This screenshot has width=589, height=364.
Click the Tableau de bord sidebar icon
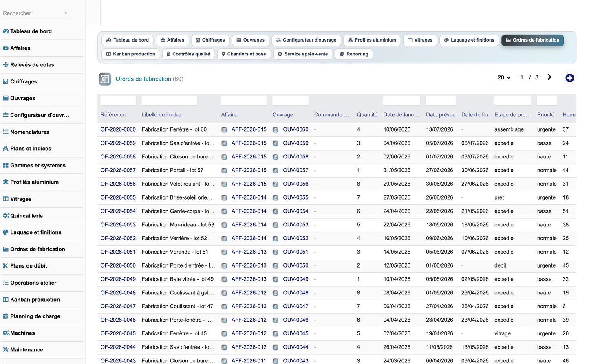click(6, 31)
